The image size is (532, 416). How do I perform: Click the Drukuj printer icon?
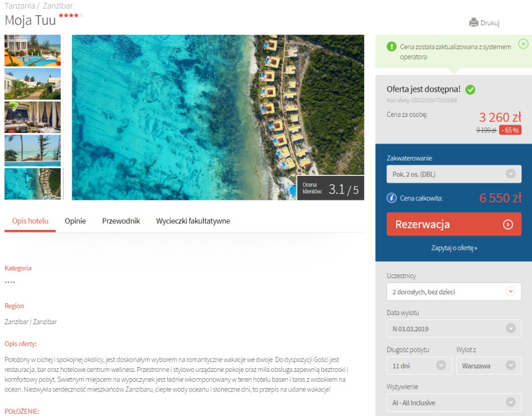click(474, 22)
